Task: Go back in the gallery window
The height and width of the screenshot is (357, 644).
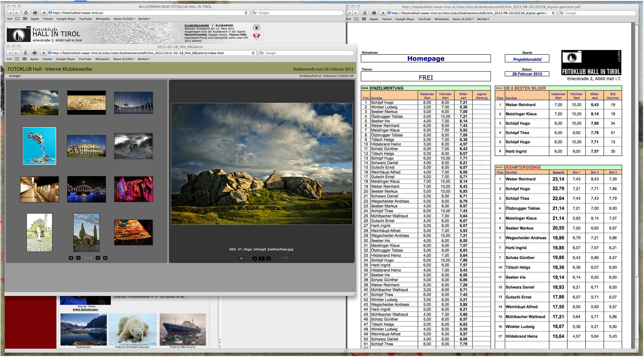Action: pos(10,53)
